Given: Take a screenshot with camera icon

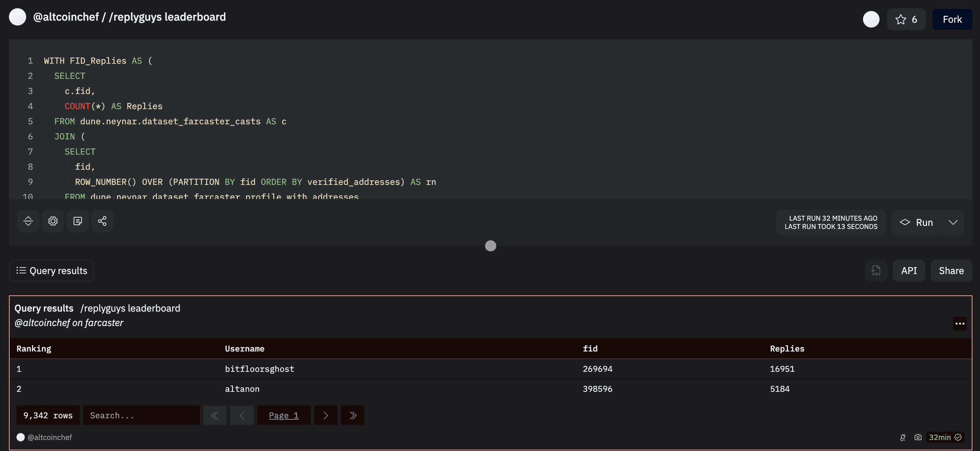Looking at the screenshot, I should pos(918,437).
